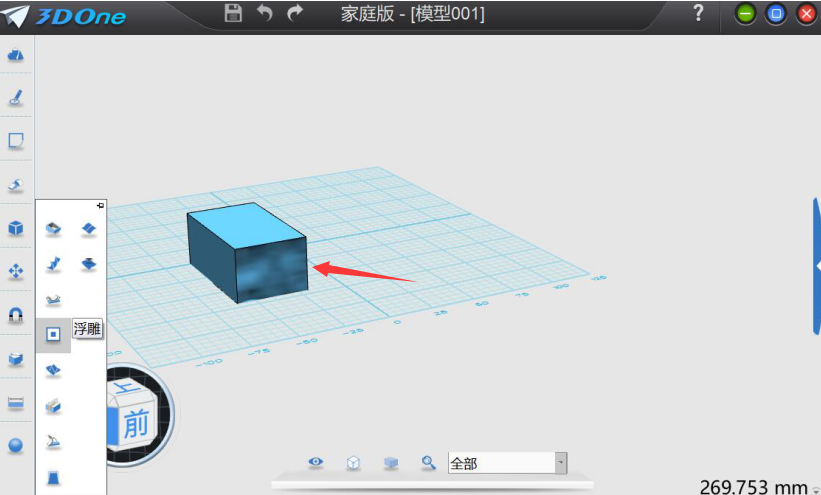Click the filter dropdown arrow button
Image resolution: width=821 pixels, height=495 pixels.
tap(561, 463)
